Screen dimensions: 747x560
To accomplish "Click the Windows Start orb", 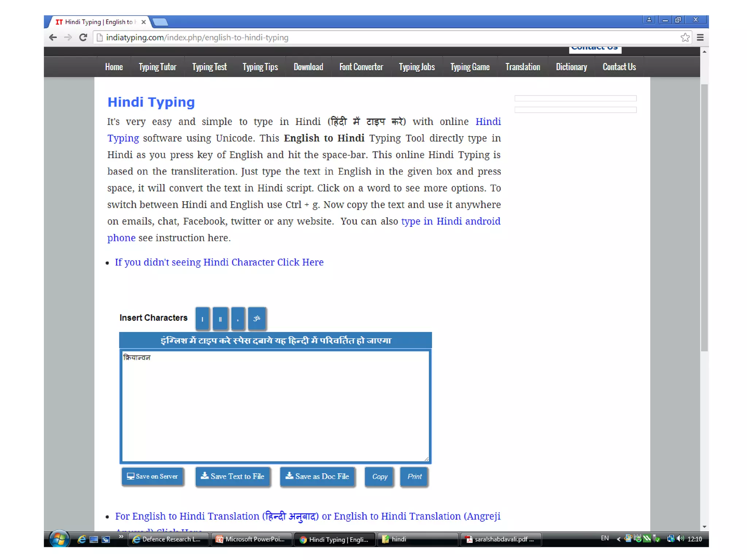I will (59, 539).
